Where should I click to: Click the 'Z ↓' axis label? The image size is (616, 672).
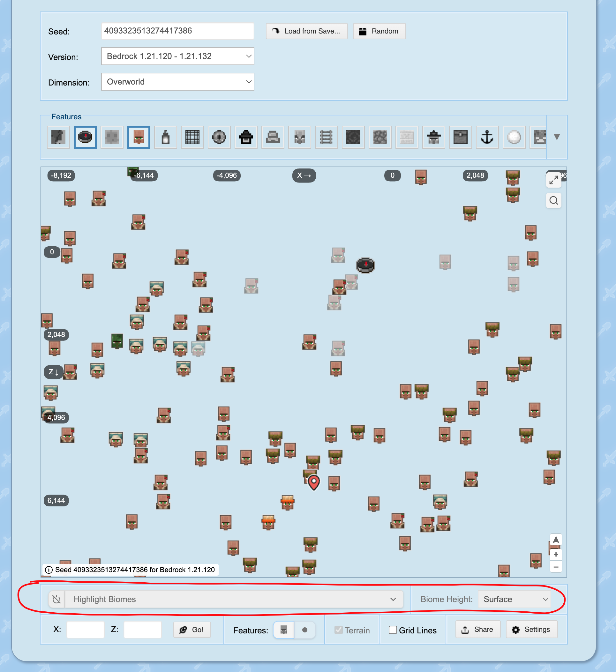point(54,372)
